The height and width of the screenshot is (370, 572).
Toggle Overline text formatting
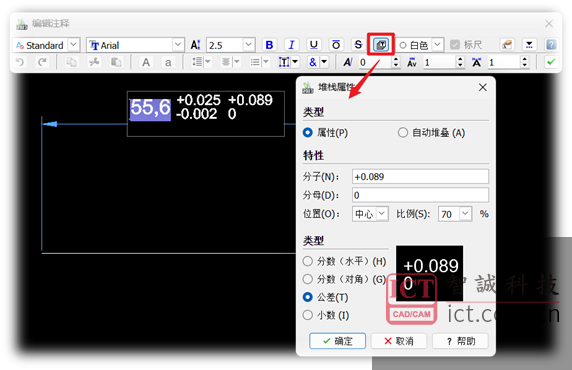pos(336,45)
